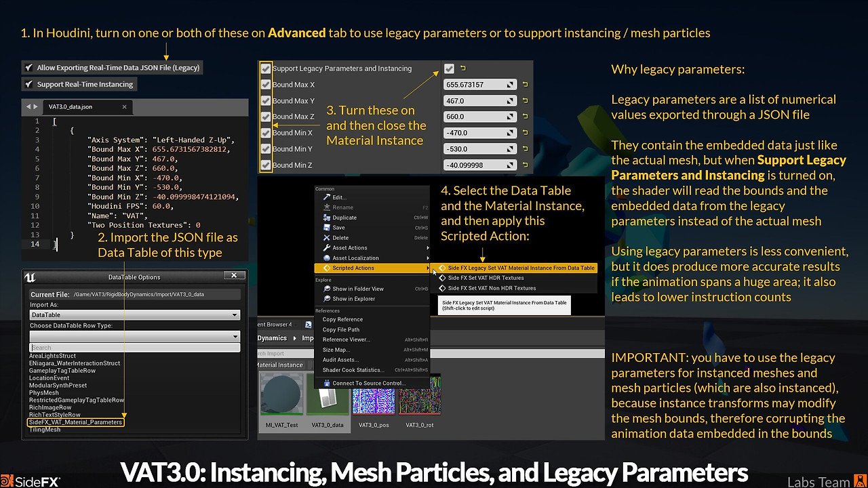Reset Bound Min Z to default

click(524, 165)
